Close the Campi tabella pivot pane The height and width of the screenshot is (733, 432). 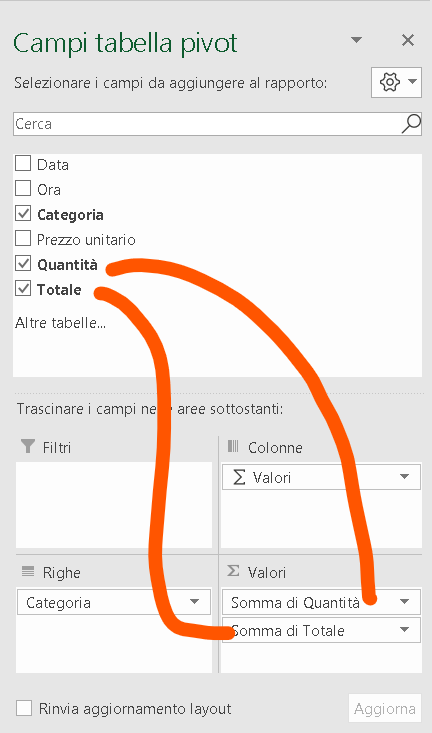(x=408, y=40)
